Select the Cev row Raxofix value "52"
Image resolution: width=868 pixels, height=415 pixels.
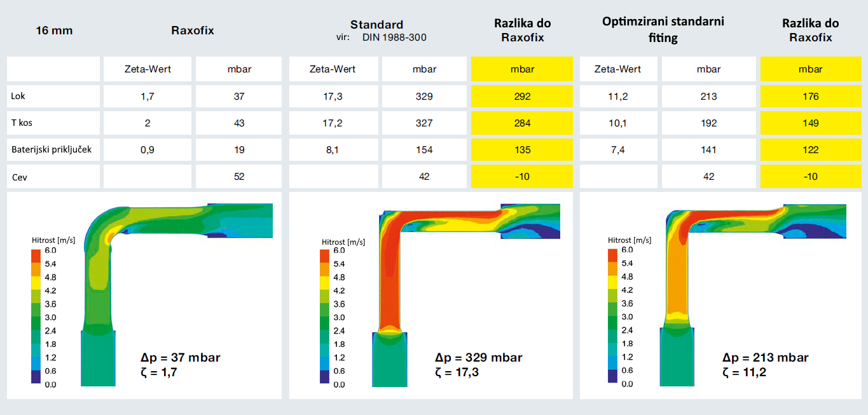click(239, 177)
